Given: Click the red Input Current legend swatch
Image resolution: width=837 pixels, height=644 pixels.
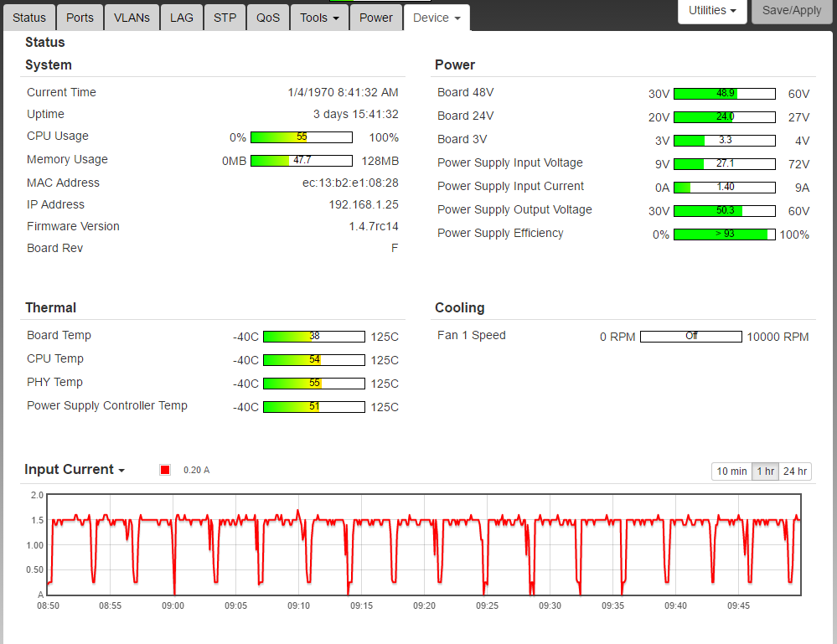Looking at the screenshot, I should [165, 470].
